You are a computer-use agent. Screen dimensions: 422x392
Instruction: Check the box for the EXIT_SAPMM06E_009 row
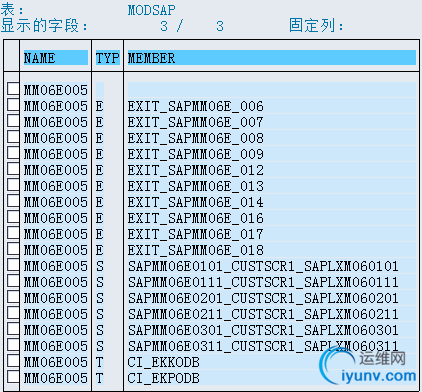coord(13,153)
